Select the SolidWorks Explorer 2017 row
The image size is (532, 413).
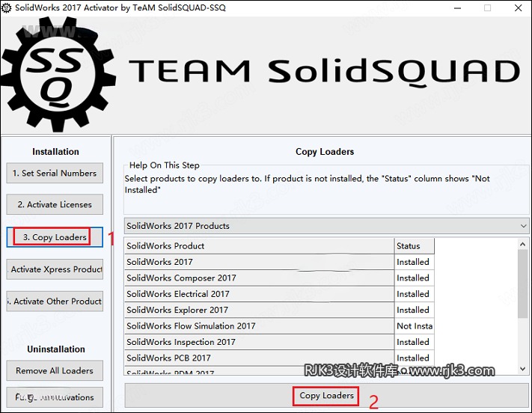click(x=279, y=310)
